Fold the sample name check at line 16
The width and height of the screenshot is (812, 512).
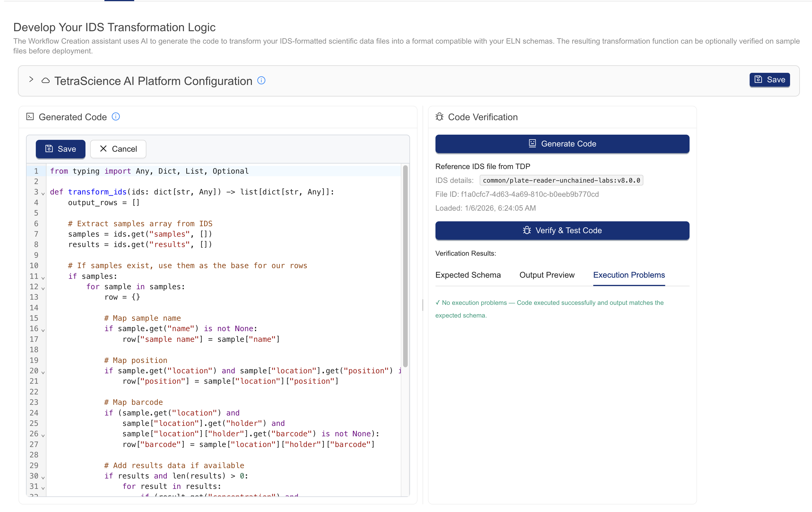click(43, 330)
